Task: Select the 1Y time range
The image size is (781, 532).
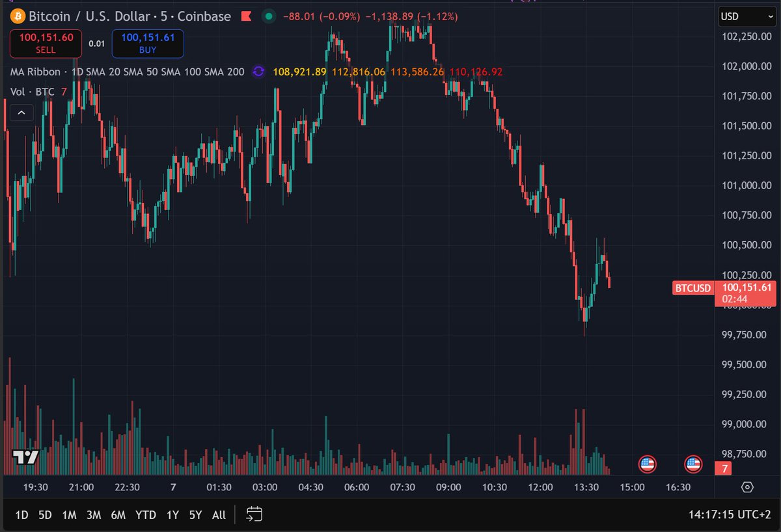Action: coord(172,514)
